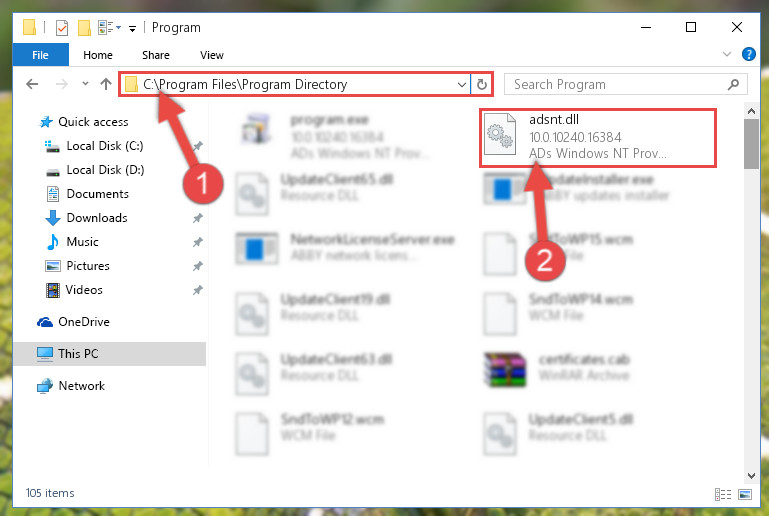769x516 pixels.
Task: Expand the address bar history dropdown
Action: pyautogui.click(x=461, y=84)
